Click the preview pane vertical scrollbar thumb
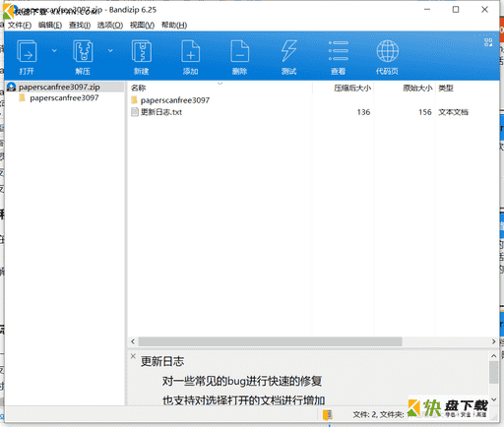Image resolution: width=504 pixels, height=427 pixels. (493, 372)
